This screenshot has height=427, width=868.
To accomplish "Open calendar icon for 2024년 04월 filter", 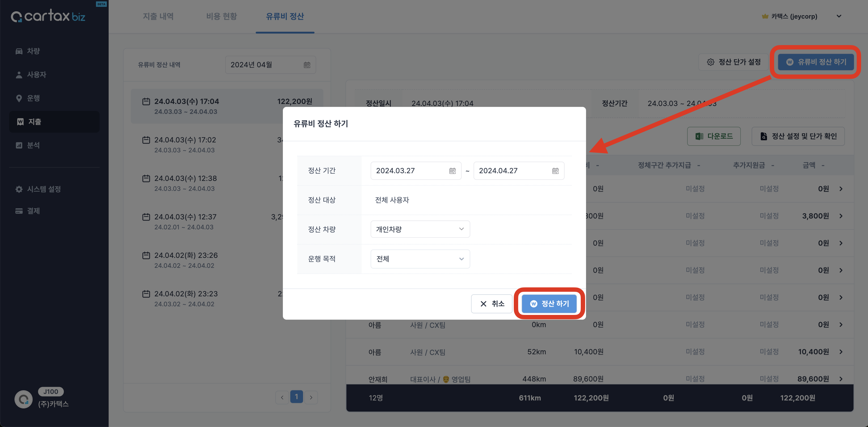I will pos(307,65).
